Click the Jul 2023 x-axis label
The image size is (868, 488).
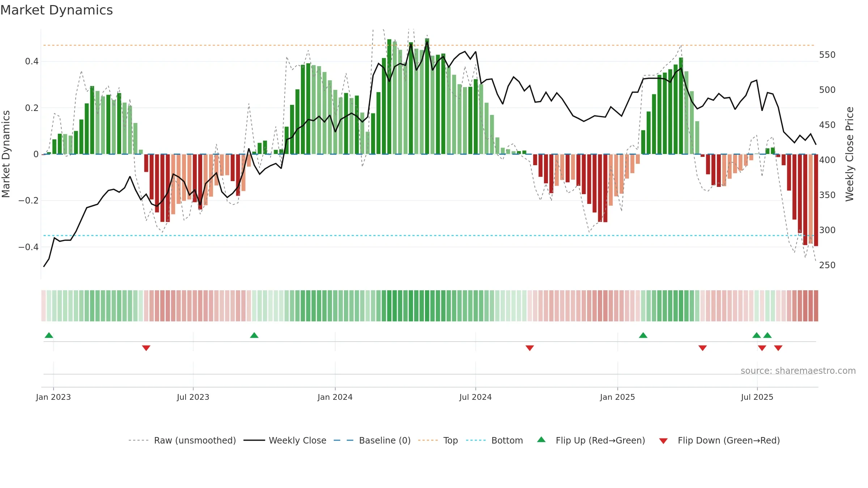pyautogui.click(x=193, y=397)
